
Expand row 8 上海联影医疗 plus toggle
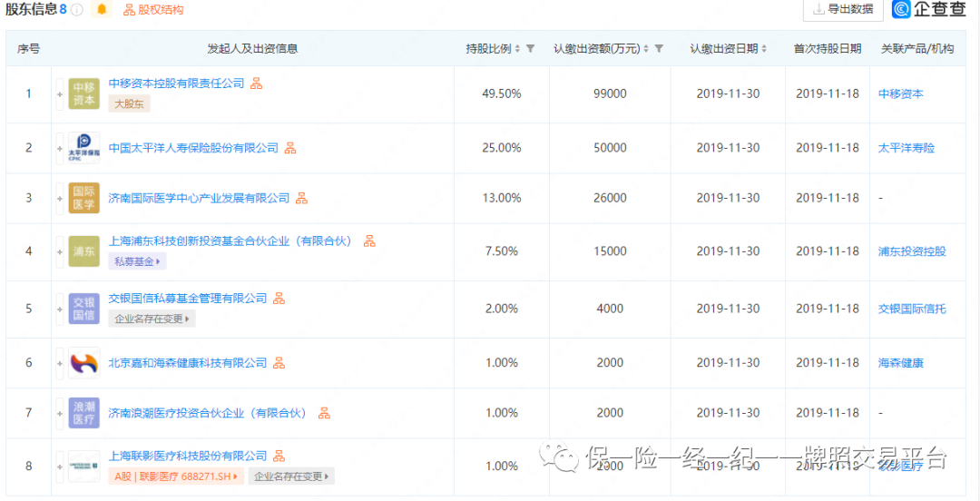60,466
